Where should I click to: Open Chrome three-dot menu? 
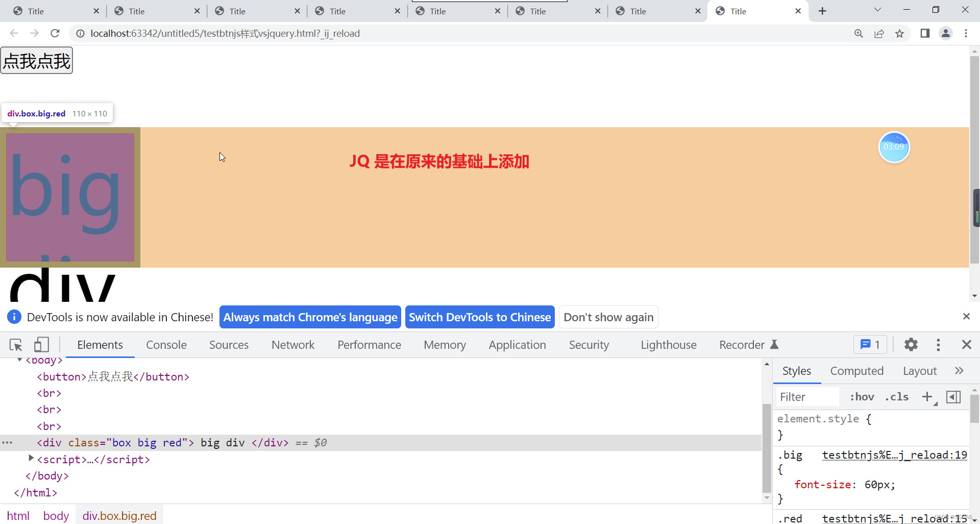point(966,33)
